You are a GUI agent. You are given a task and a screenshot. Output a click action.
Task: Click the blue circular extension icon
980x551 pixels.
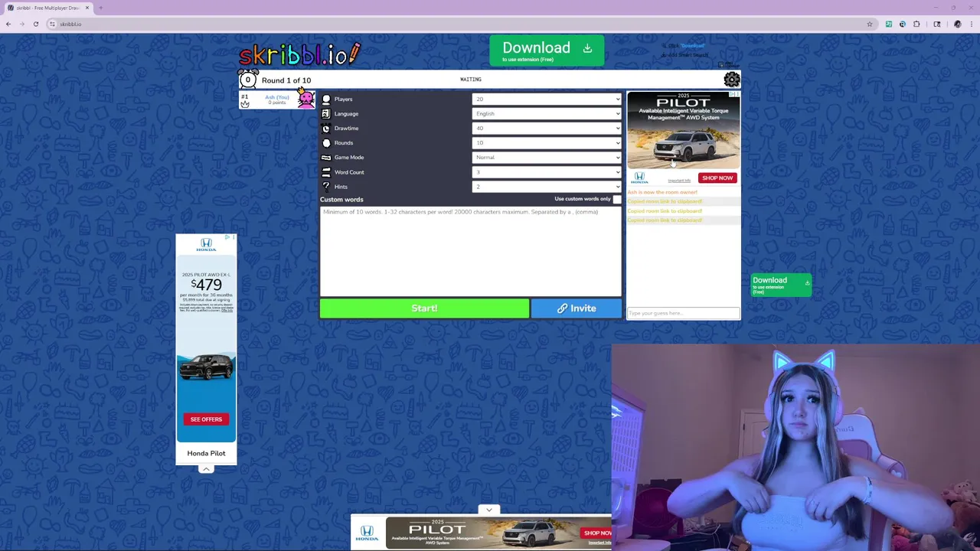point(902,24)
